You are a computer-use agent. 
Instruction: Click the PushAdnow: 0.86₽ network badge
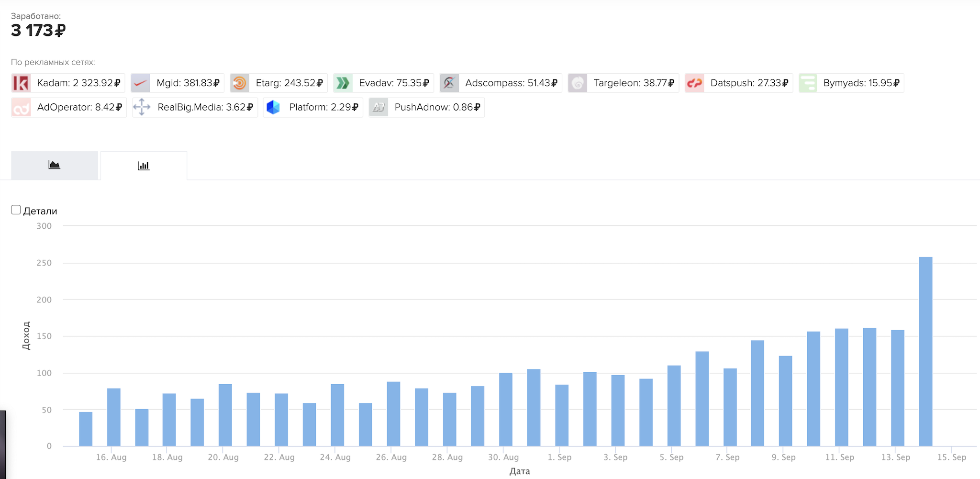tap(427, 107)
